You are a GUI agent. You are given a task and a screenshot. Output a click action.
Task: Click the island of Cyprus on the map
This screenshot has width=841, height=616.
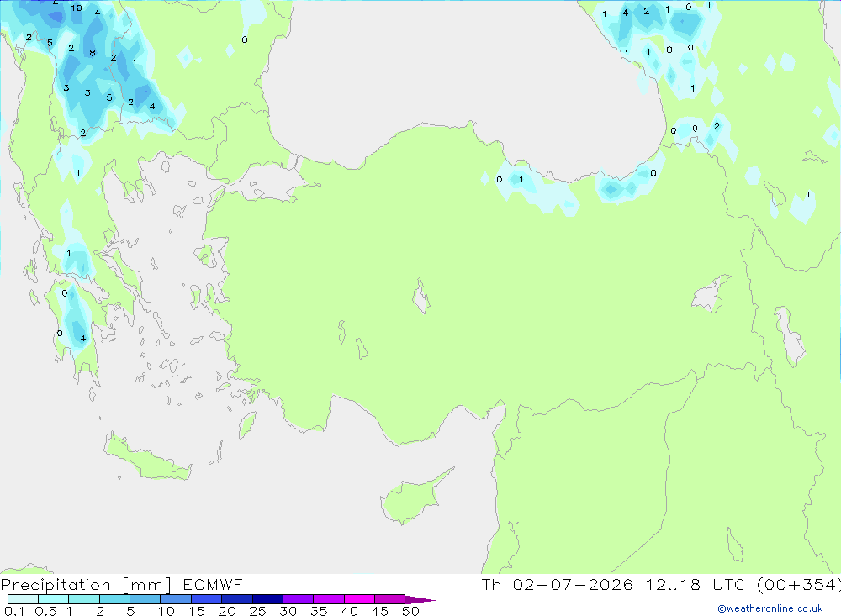(x=415, y=497)
